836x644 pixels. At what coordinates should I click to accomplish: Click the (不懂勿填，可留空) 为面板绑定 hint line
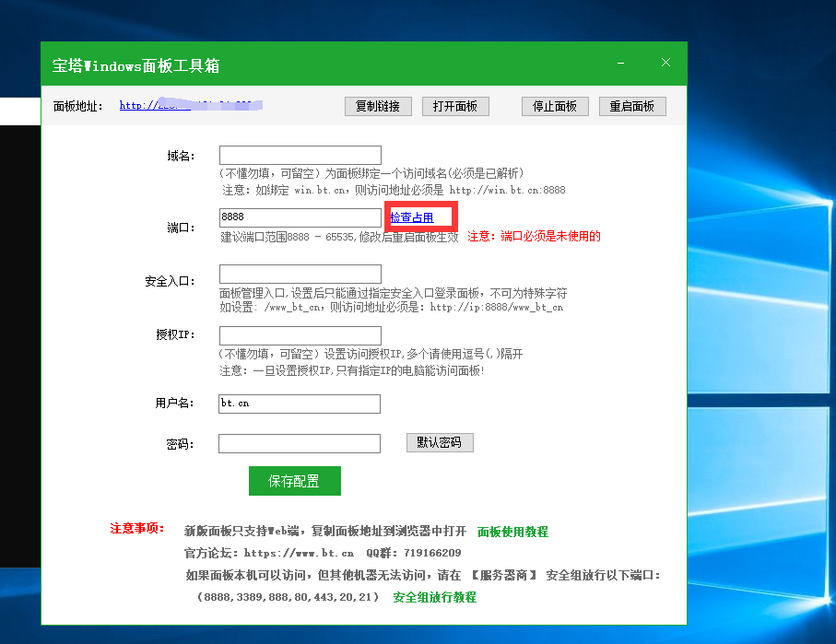click(x=371, y=173)
